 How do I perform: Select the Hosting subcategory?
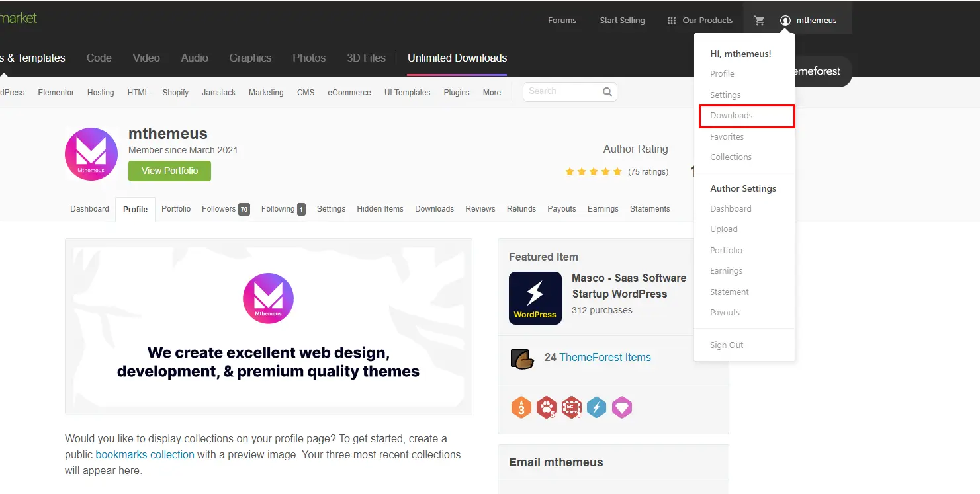[x=101, y=93]
